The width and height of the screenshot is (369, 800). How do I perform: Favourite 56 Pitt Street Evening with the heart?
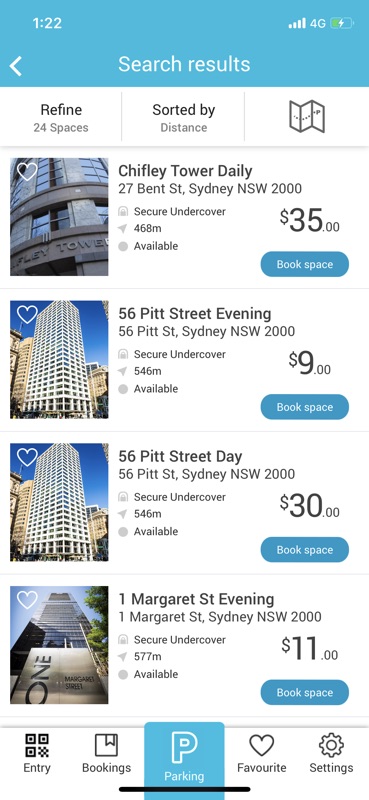(27, 314)
